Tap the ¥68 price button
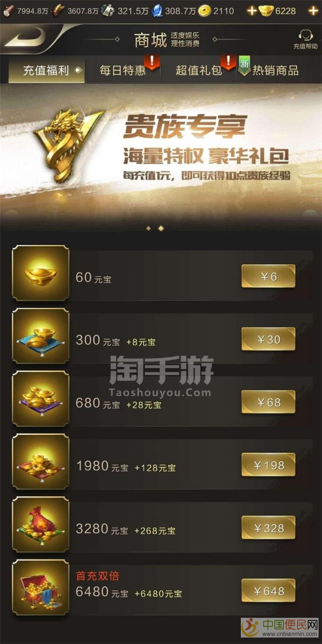The image size is (322, 644). 268,402
